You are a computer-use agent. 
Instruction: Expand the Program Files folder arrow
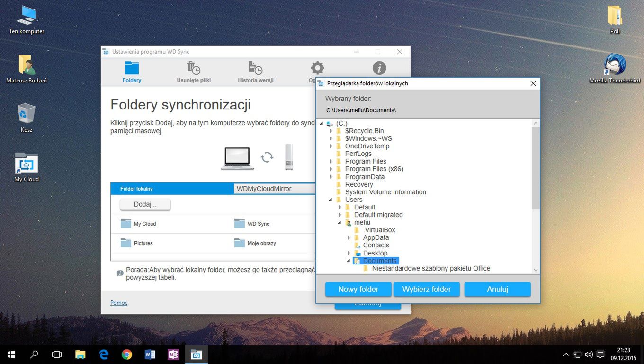tap(331, 161)
